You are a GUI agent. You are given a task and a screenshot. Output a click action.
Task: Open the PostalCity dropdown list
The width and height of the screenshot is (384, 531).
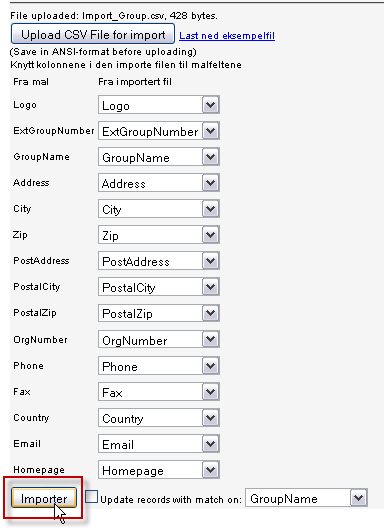click(x=159, y=287)
